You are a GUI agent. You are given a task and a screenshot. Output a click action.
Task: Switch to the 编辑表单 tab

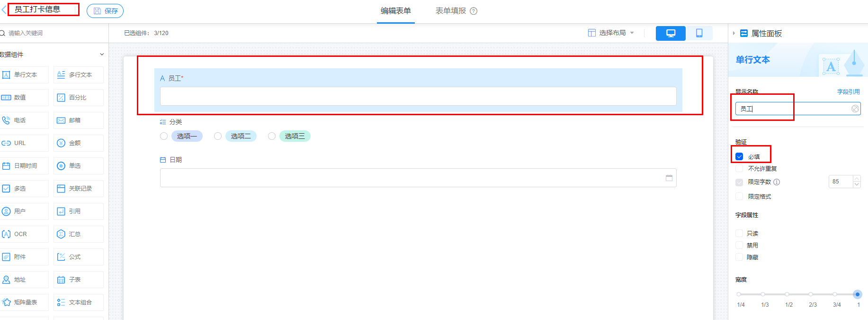point(396,11)
